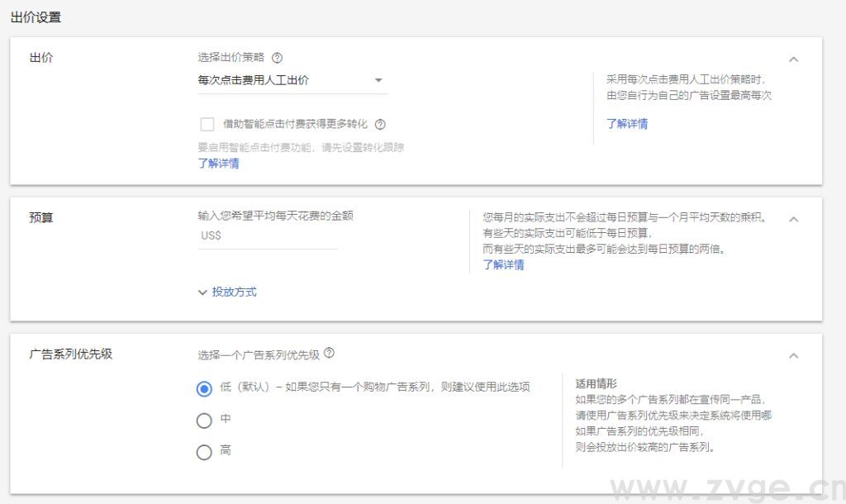This screenshot has height=504, width=846.
Task: Select the 低（默认） priority radio button
Action: [x=204, y=387]
